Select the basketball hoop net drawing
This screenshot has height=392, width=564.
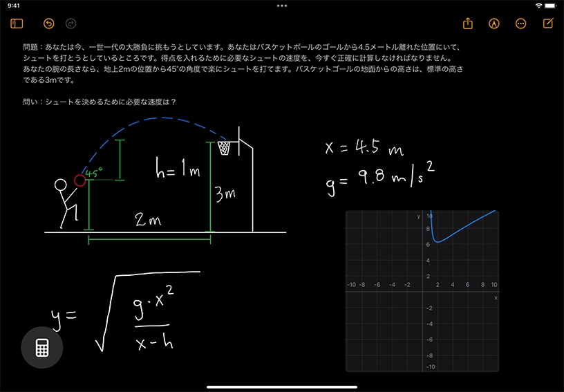click(x=224, y=148)
